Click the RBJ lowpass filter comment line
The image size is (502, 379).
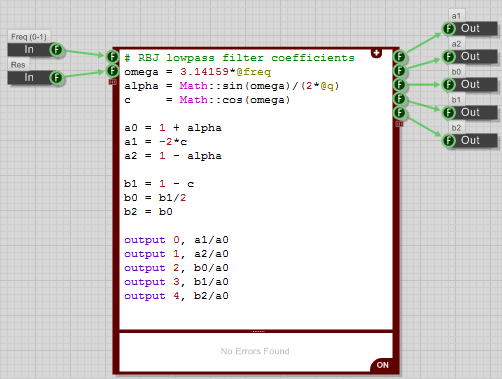coord(239,58)
